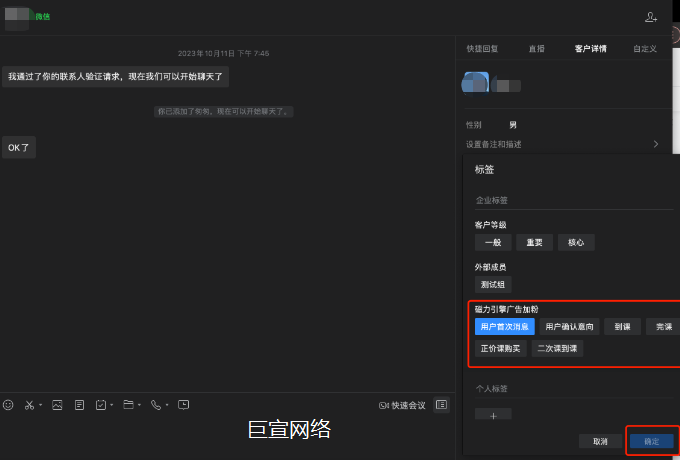
Task: Add a personal tag with plus button
Action: (493, 415)
